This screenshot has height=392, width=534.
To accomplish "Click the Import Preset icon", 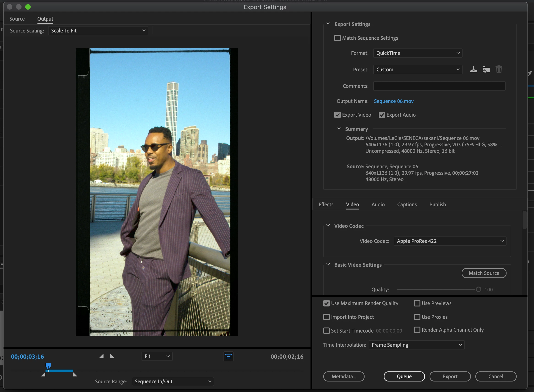I will tap(486, 70).
